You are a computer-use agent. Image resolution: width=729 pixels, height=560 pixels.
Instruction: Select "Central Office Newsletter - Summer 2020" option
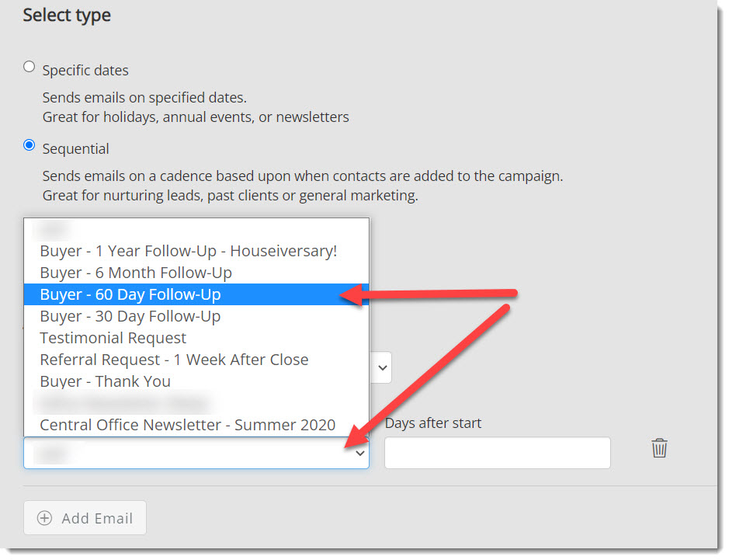pyautogui.click(x=188, y=425)
